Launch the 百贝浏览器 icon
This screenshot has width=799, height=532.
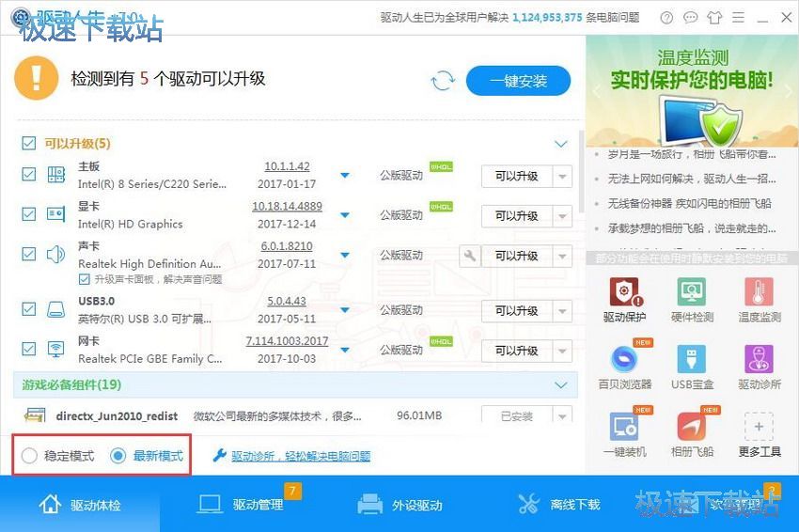tap(625, 359)
